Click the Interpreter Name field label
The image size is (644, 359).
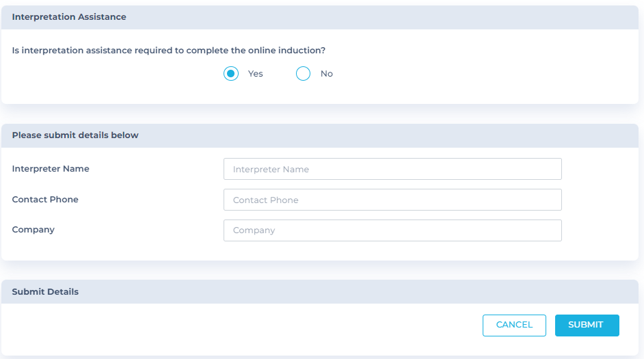pos(51,168)
